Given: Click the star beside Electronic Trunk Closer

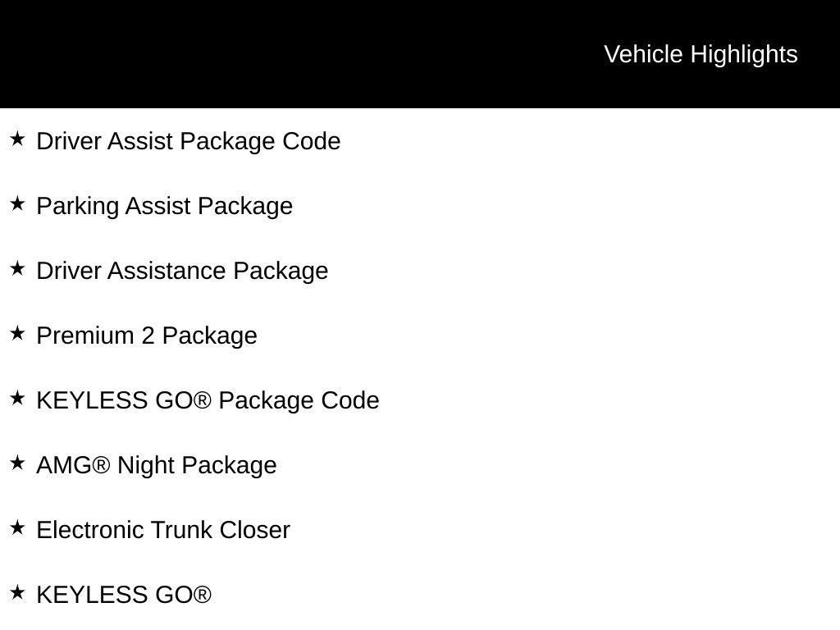Looking at the screenshot, I should click(17, 528).
